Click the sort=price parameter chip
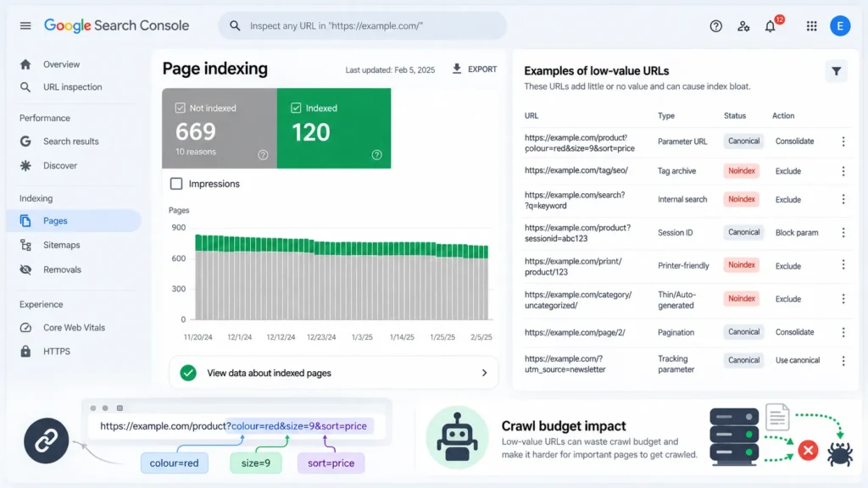 (331, 463)
